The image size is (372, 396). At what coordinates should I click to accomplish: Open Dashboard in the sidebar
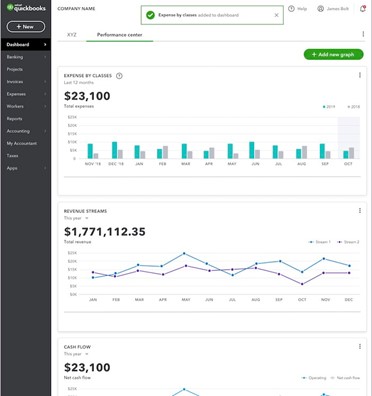(26, 45)
